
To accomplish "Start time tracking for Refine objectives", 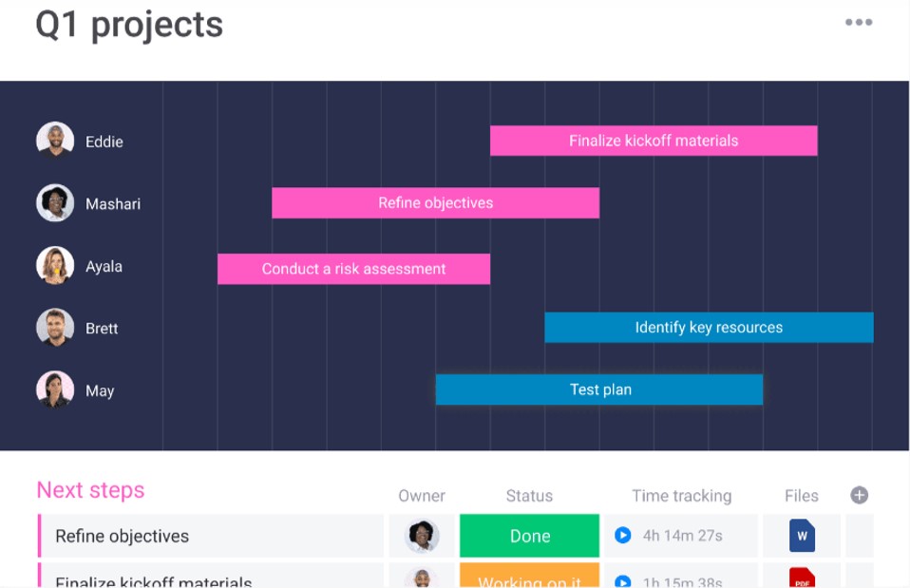I will [x=623, y=536].
